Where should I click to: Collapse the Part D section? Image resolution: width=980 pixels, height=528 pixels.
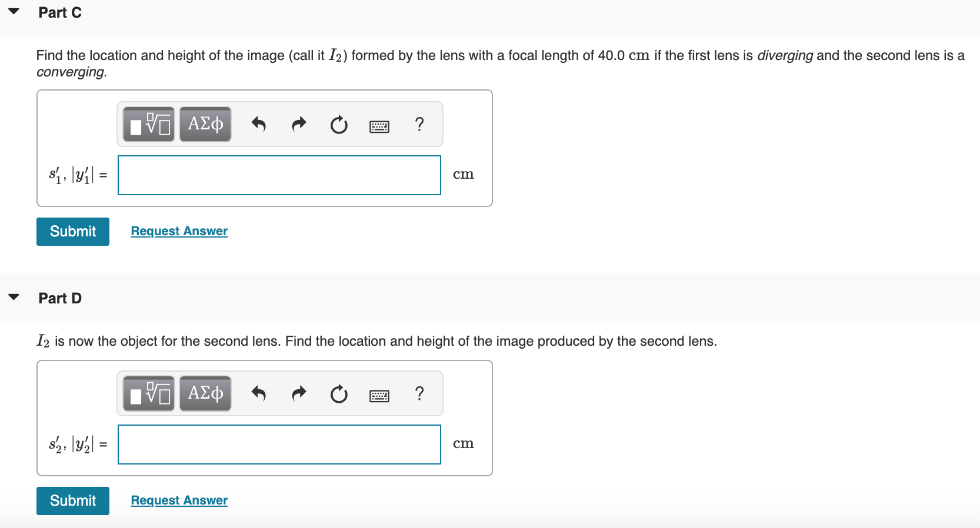click(x=13, y=296)
